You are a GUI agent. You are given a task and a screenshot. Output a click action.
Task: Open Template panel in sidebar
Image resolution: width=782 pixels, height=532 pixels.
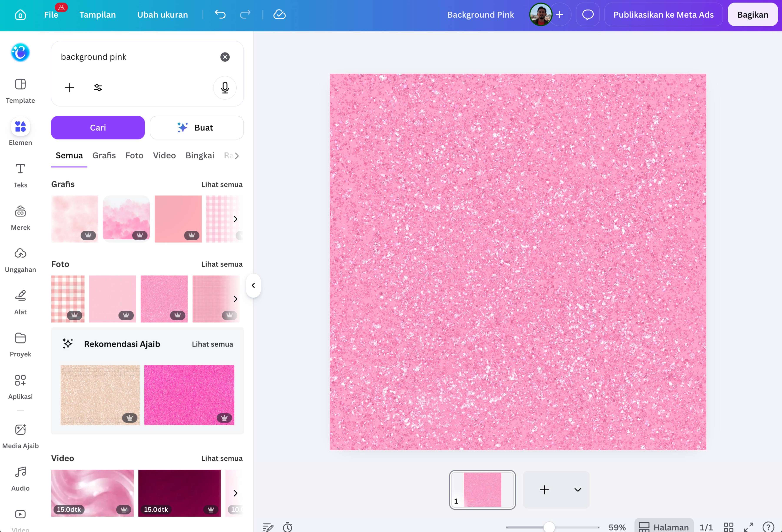pyautogui.click(x=20, y=91)
